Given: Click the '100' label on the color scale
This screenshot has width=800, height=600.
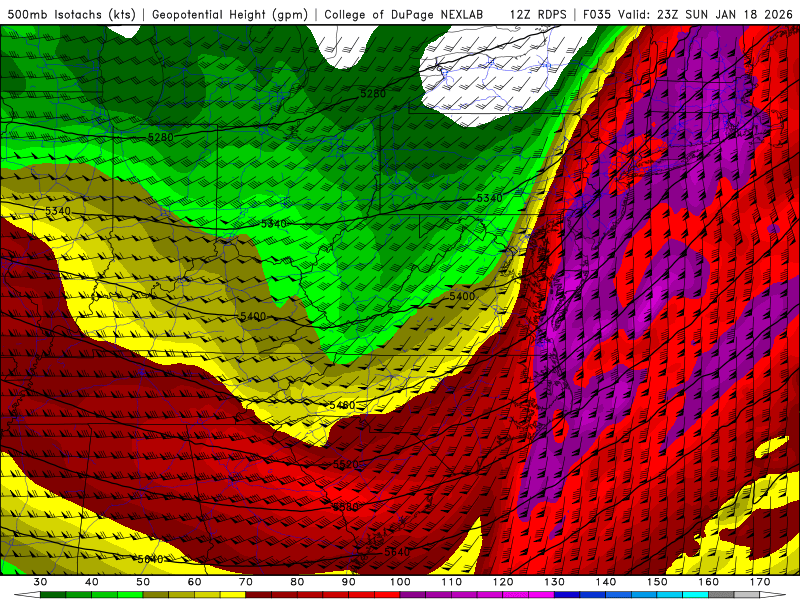Looking at the screenshot, I should (x=400, y=582).
